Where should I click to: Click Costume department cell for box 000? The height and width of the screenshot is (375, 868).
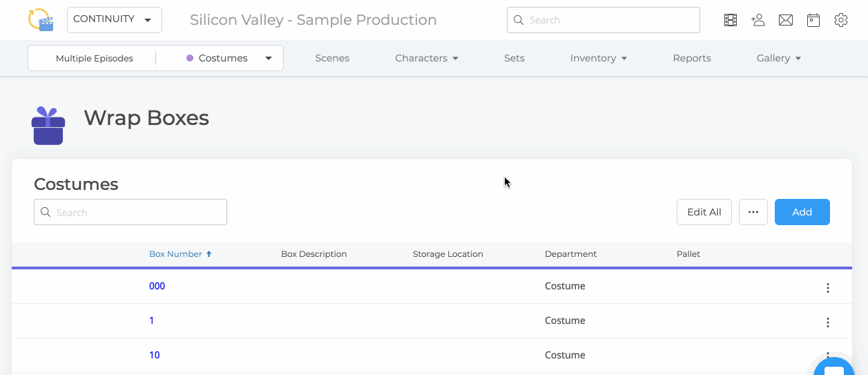[x=565, y=286]
